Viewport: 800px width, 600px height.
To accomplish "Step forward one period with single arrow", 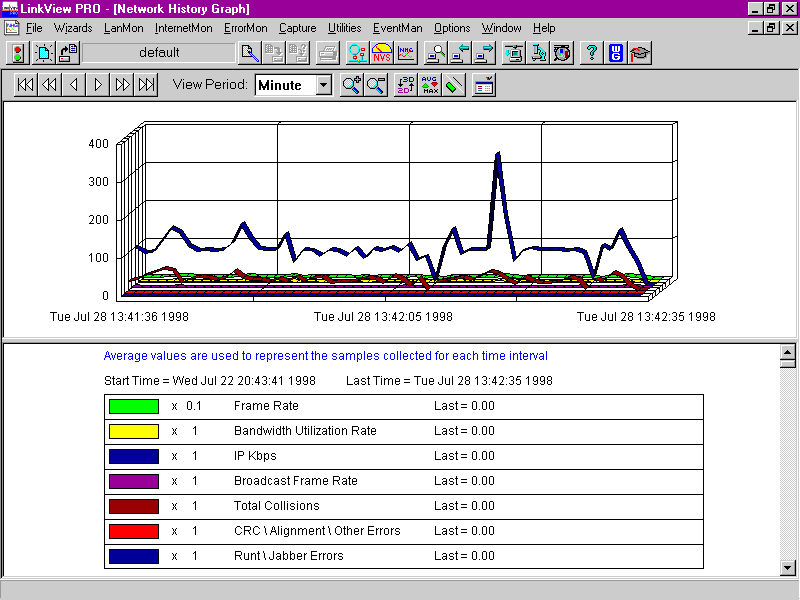I will pos(98,85).
